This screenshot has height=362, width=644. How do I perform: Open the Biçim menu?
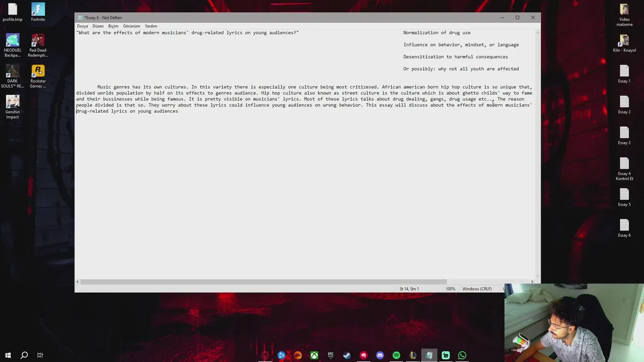[x=113, y=26]
